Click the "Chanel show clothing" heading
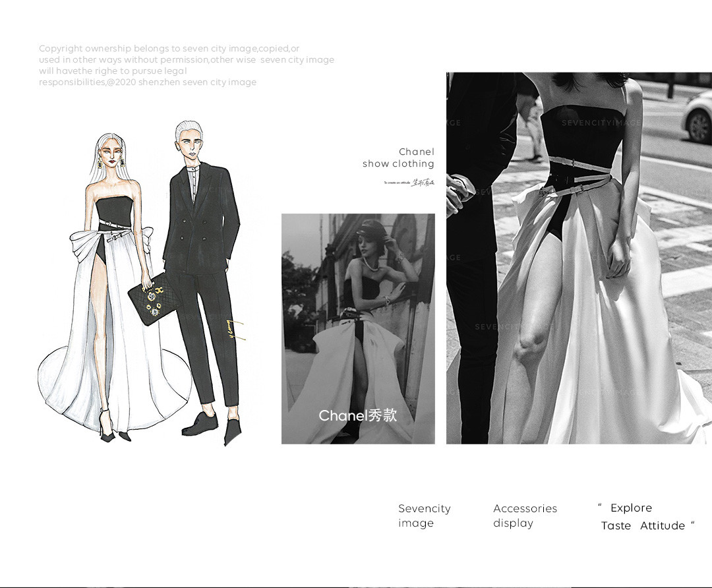Screen dimensions: 712x588 pyautogui.click(x=399, y=158)
